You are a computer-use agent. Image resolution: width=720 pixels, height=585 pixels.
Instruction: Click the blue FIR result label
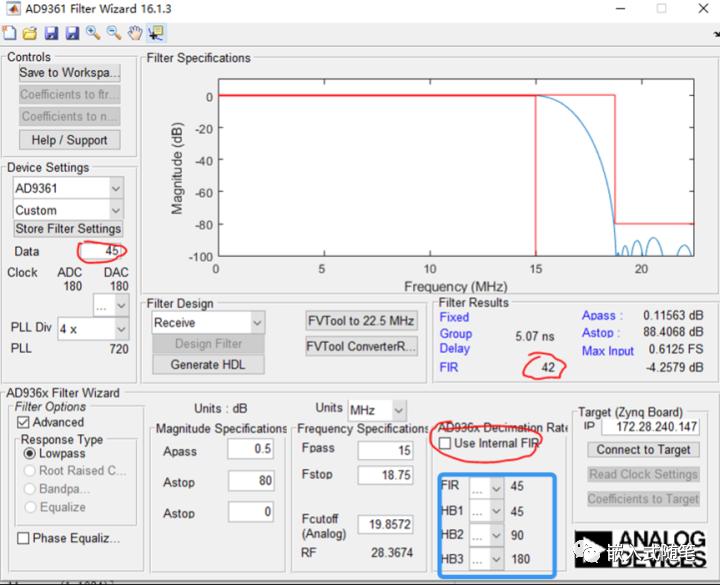pos(449,367)
